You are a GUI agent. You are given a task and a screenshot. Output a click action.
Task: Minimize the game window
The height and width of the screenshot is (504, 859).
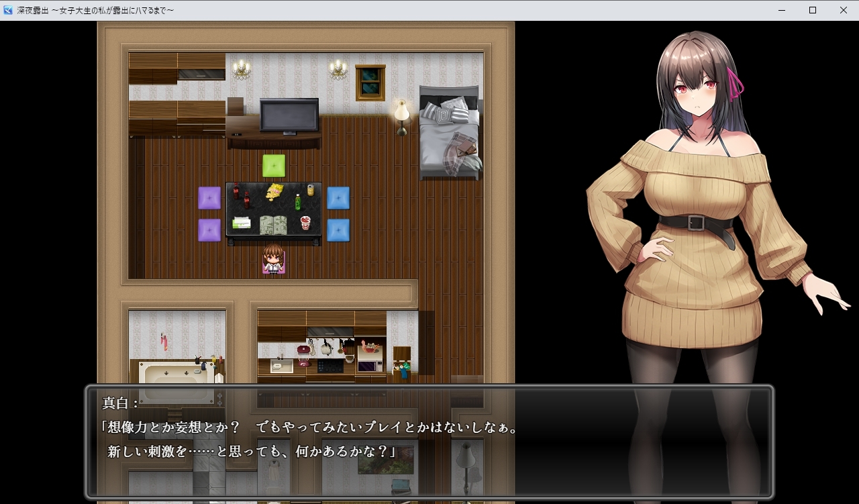click(x=782, y=10)
